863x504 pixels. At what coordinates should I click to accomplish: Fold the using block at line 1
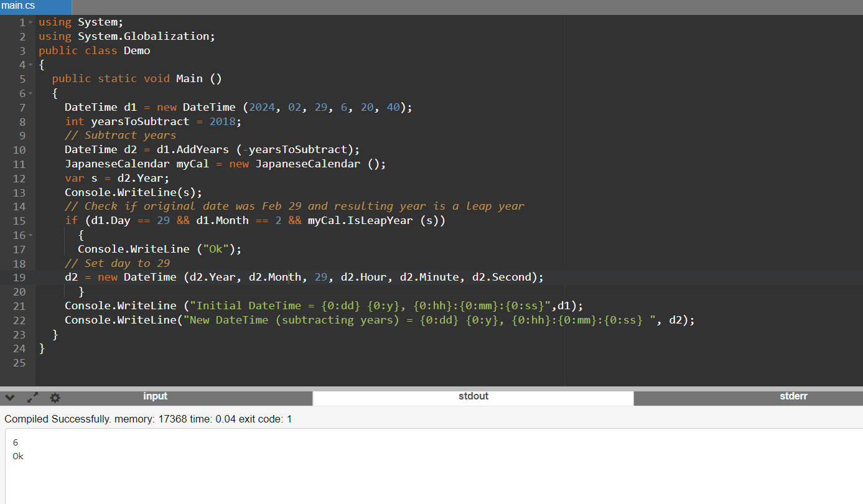pyautogui.click(x=30, y=22)
